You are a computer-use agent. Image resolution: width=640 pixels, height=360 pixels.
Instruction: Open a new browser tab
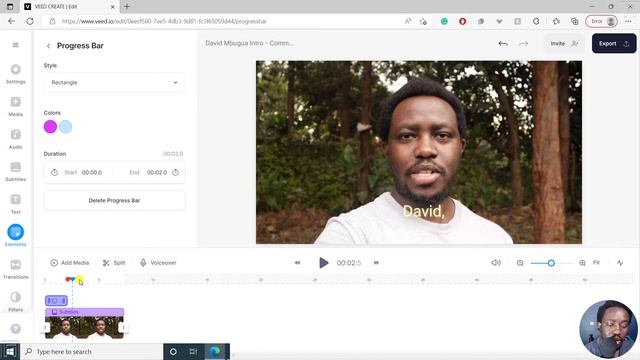[x=127, y=7]
